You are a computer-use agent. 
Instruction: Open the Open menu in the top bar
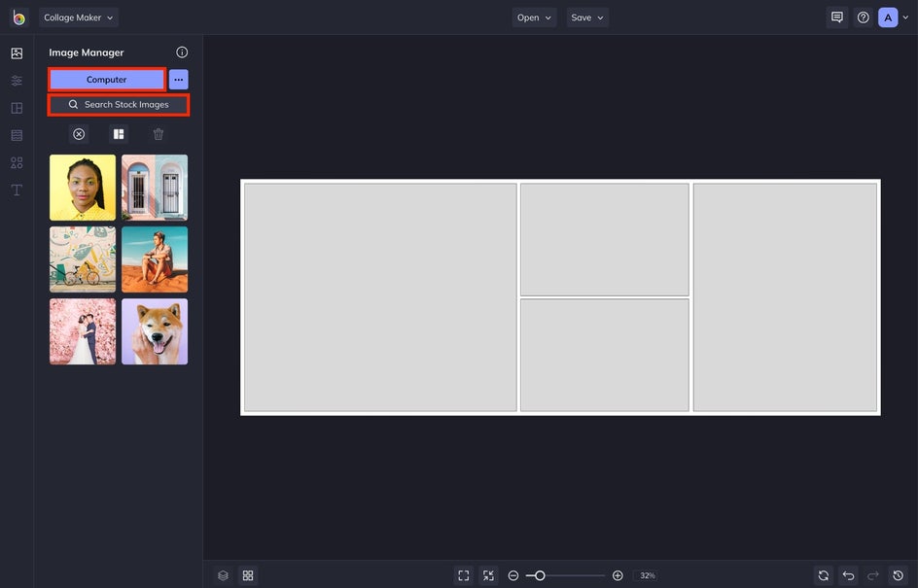tap(534, 17)
